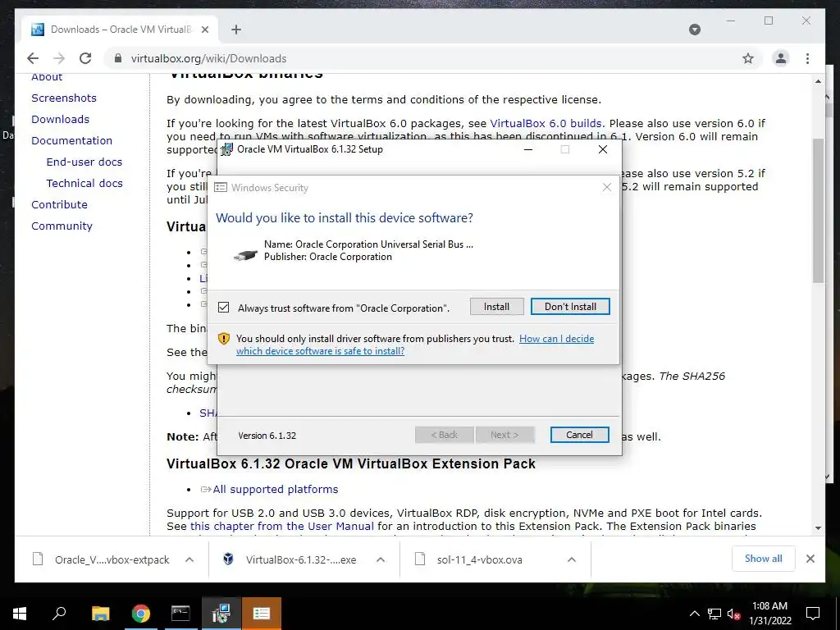Open the Windows Start menu

[x=20, y=614]
